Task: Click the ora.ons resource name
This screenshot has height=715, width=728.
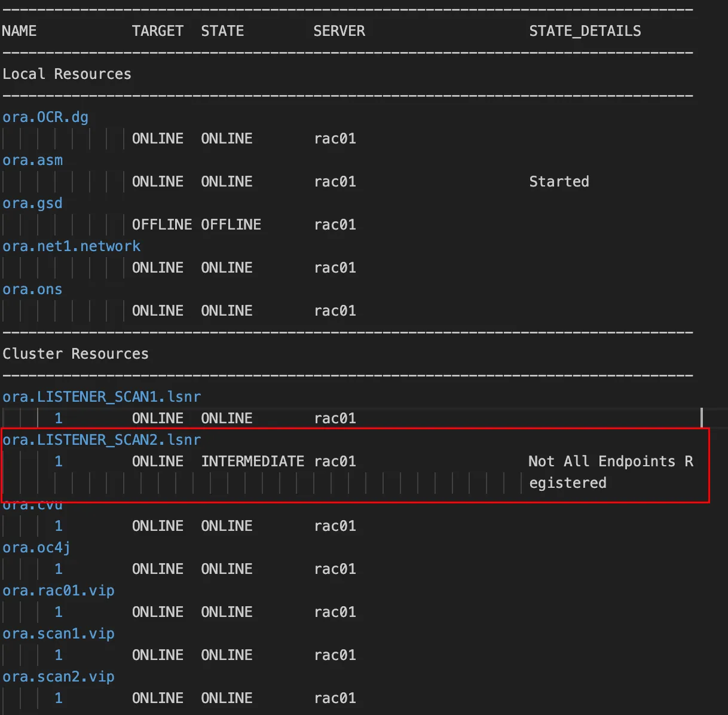Action: pyautogui.click(x=32, y=289)
